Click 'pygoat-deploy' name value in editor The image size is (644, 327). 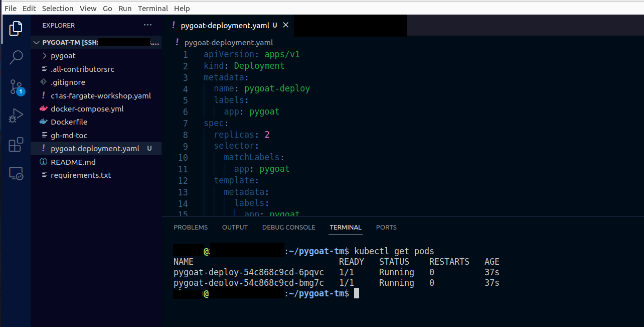[277, 88]
